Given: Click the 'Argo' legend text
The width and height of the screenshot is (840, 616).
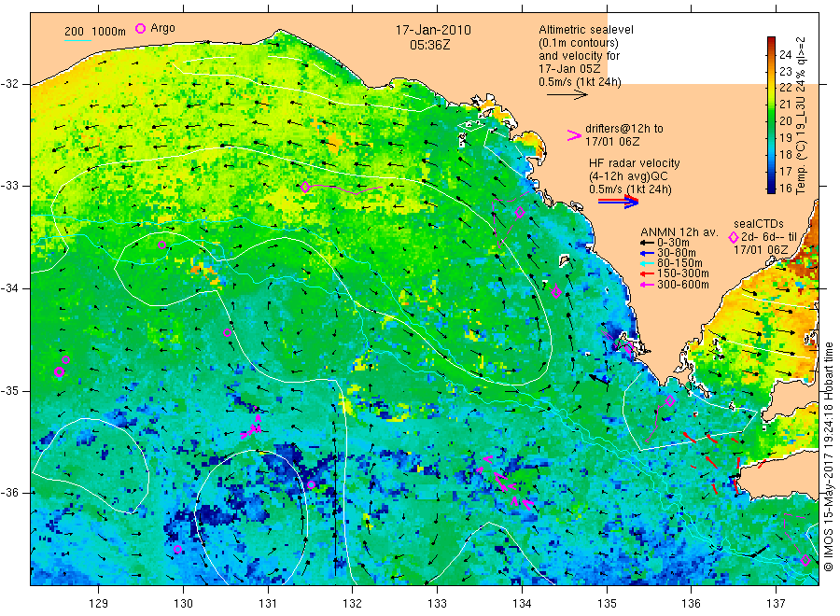Looking at the screenshot, I should coord(162,28).
